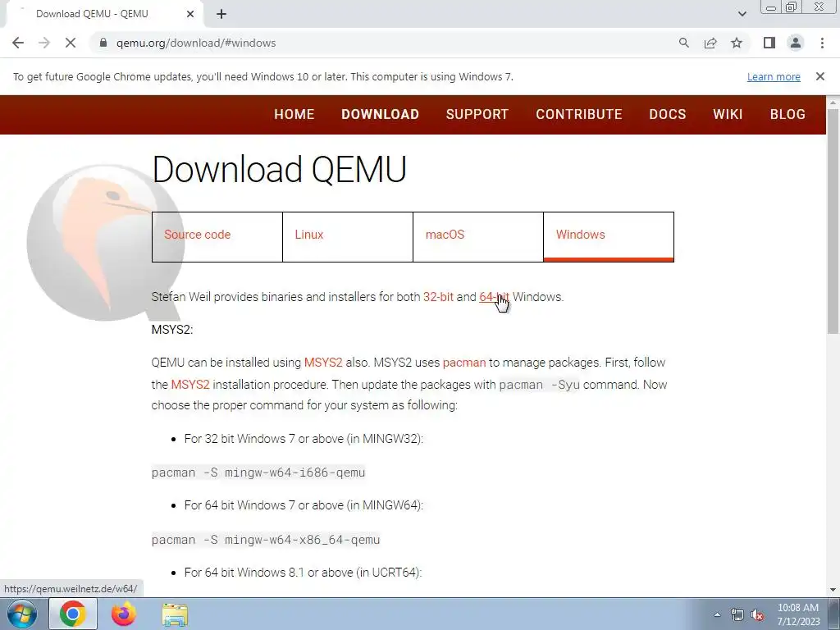Viewport: 840px width, 630px height.
Task: Close the Download QEMU tab
Action: 190,14
